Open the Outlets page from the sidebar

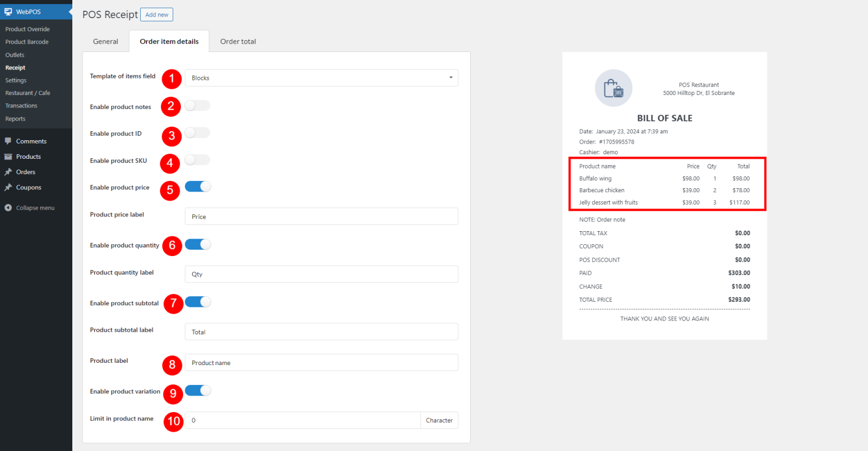[14, 54]
